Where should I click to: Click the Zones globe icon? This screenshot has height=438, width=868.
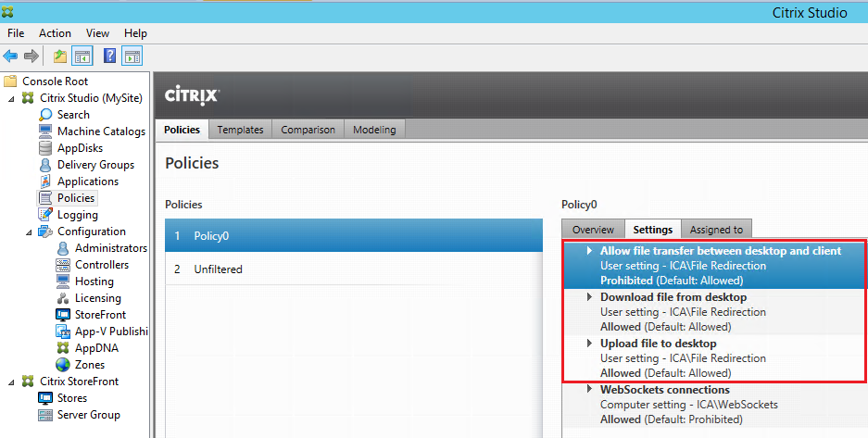[63, 365]
